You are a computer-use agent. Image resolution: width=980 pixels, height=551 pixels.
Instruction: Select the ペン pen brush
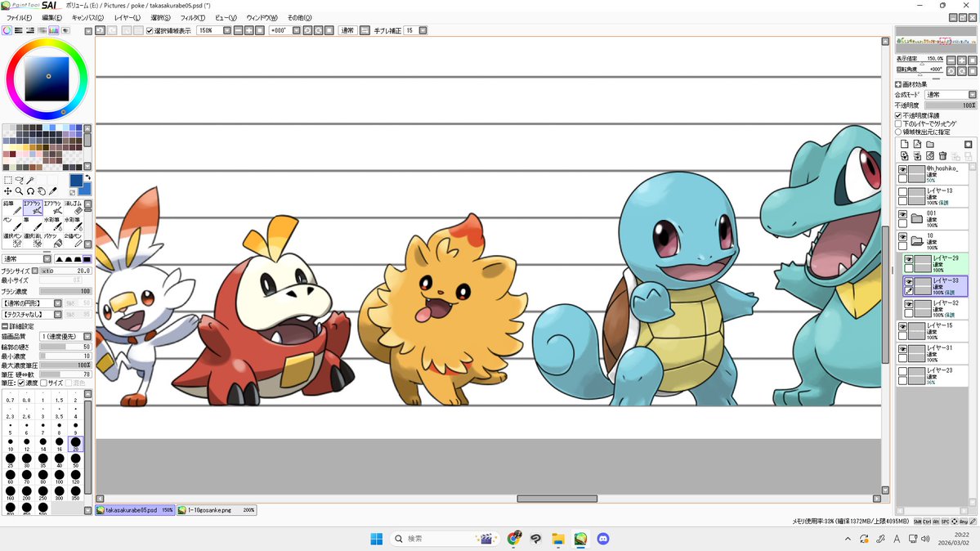(12, 224)
